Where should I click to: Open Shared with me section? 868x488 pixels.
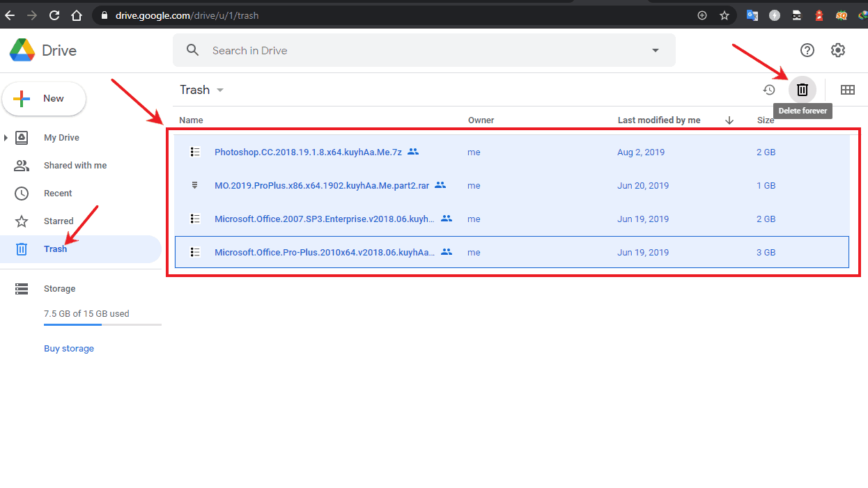coord(75,166)
